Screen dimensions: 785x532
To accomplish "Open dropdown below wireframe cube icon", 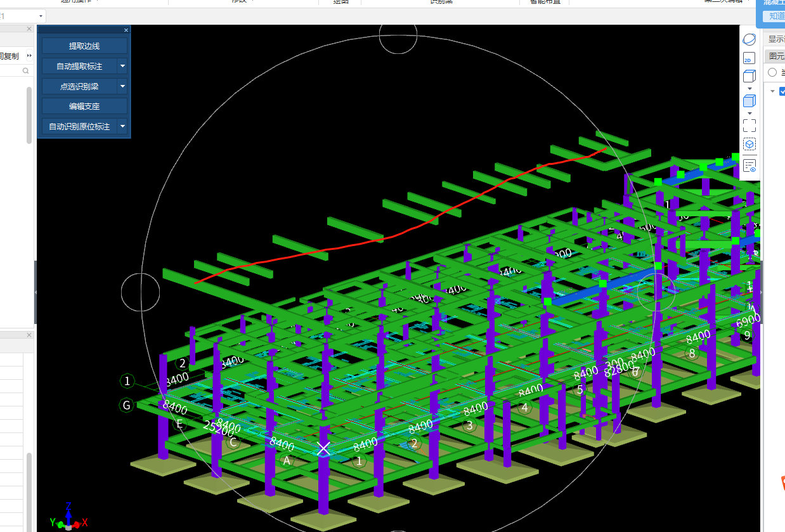I will point(749,88).
